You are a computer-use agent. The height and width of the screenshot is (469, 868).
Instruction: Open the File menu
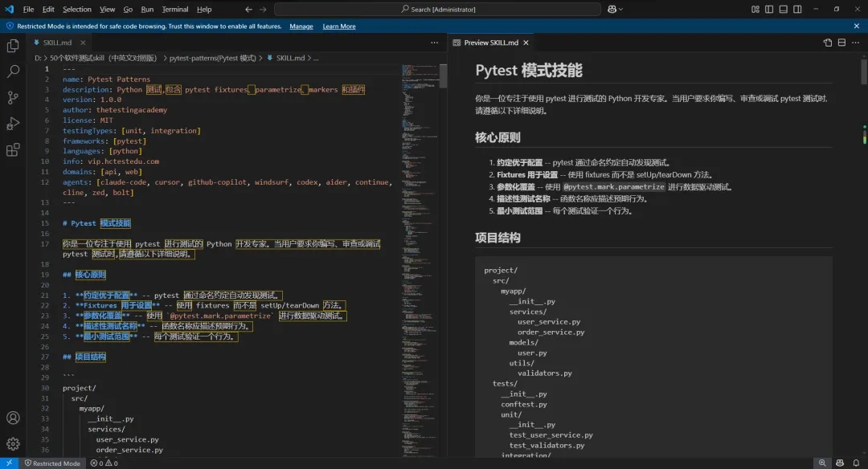click(x=28, y=10)
